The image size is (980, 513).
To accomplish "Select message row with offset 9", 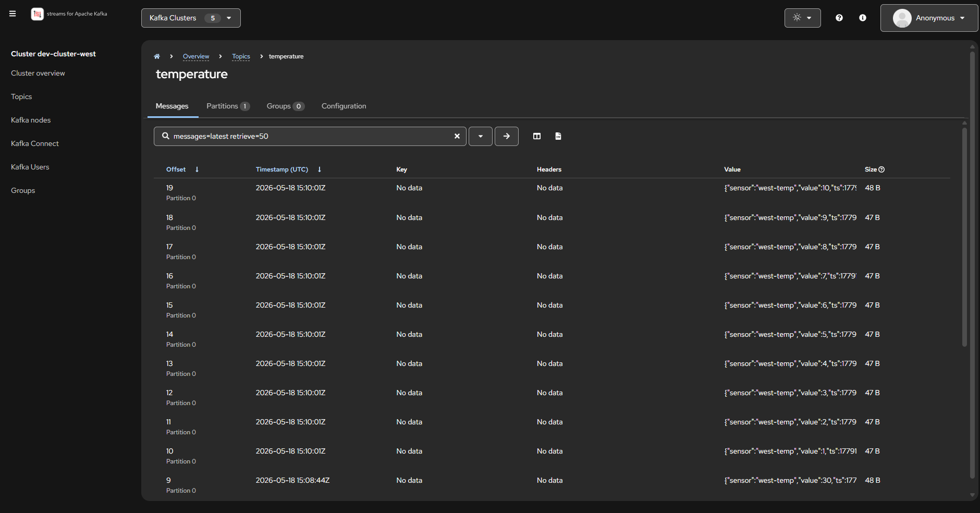I will tap(552, 485).
